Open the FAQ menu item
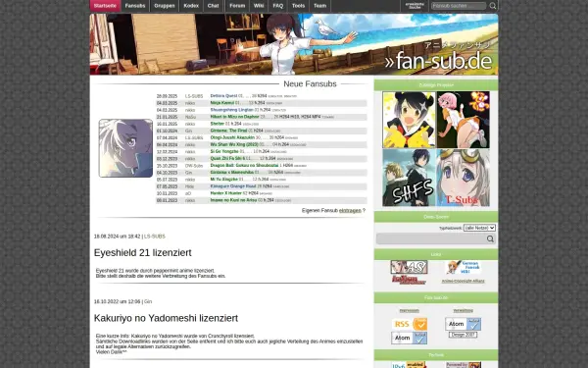Screen dimensions: 588x368 pyautogui.click(x=278, y=6)
